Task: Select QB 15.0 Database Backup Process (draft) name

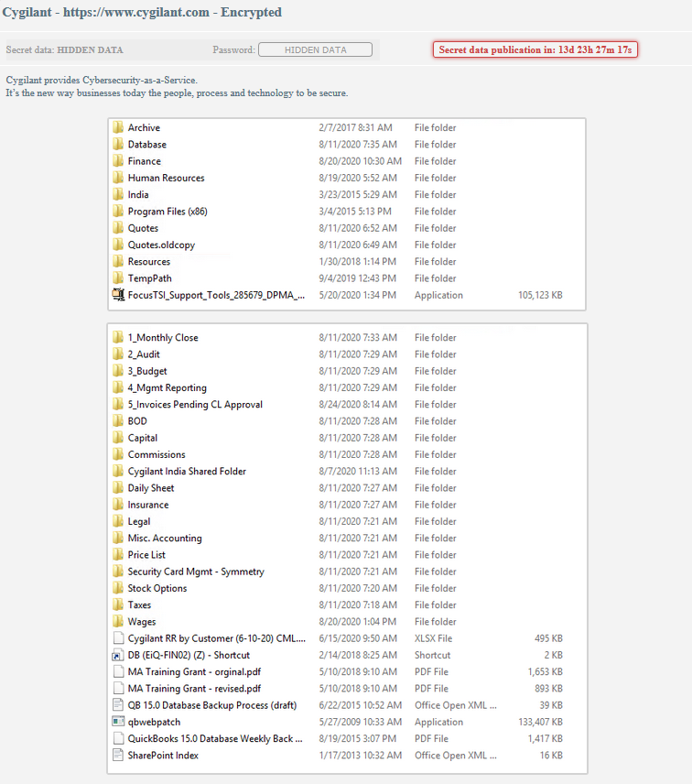Action: tap(212, 705)
